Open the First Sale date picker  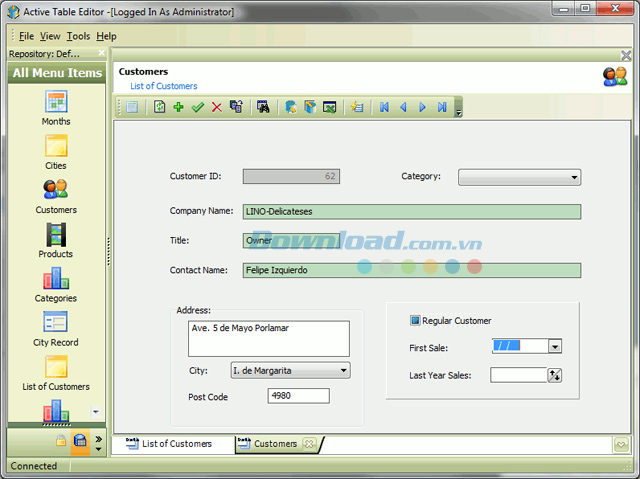click(x=555, y=347)
